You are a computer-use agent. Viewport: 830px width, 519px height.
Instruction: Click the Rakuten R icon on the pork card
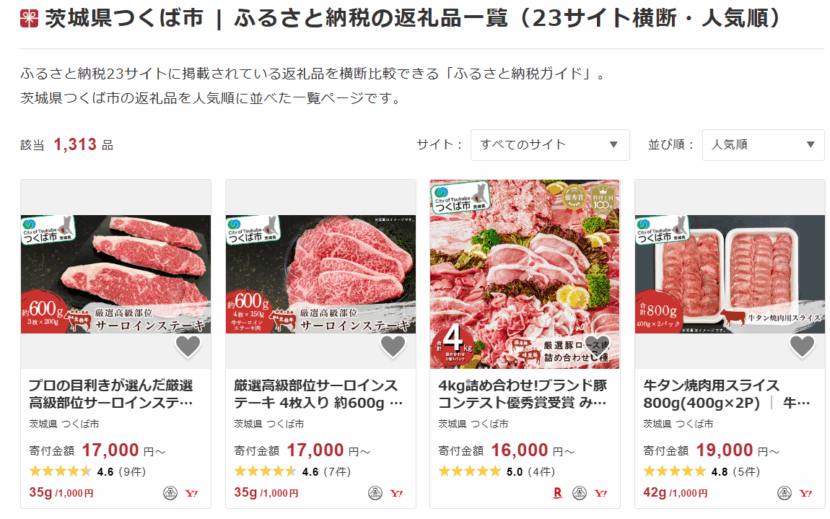pos(557,493)
